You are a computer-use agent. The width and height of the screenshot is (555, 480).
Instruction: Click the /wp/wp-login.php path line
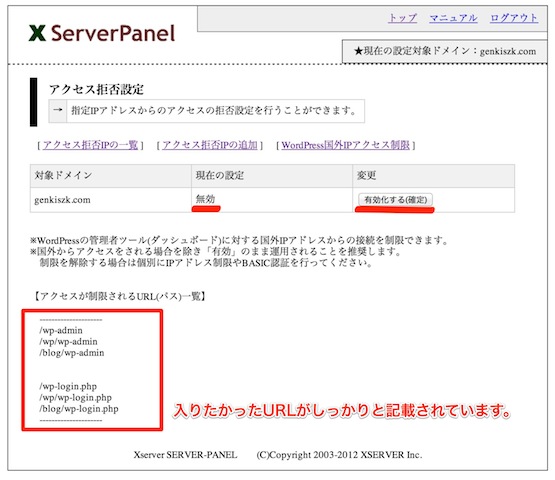75,398
